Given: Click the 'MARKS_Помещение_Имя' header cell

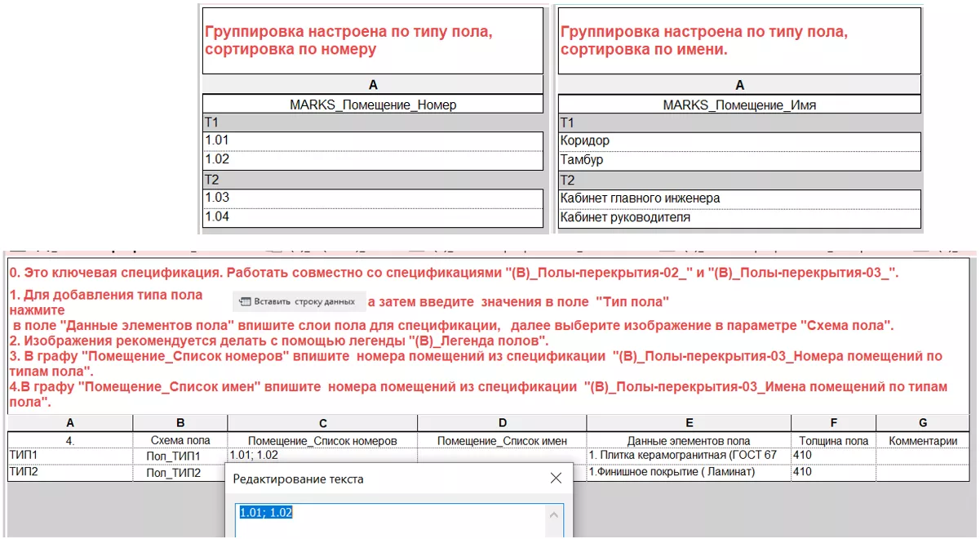Looking at the screenshot, I should coord(739,105).
